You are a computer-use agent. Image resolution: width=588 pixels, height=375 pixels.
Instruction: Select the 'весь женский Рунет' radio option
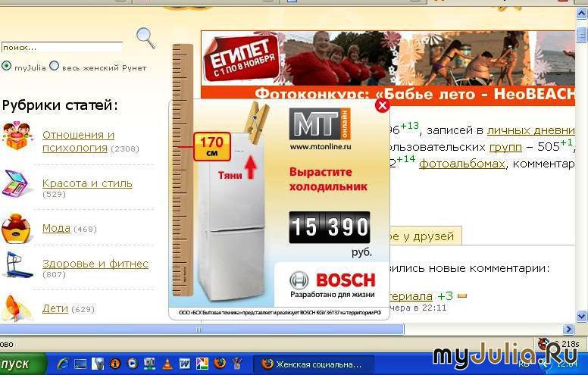tap(55, 66)
